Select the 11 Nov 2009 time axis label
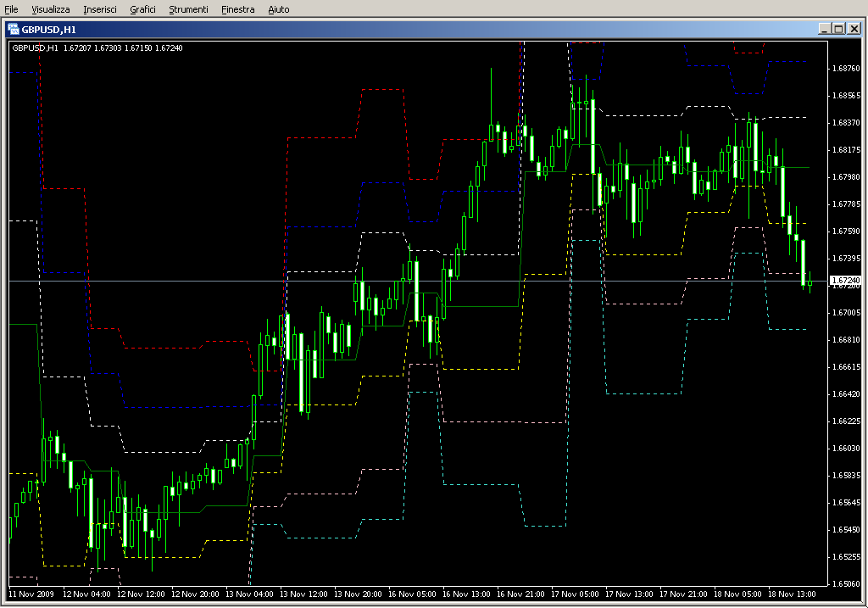 tap(31, 594)
